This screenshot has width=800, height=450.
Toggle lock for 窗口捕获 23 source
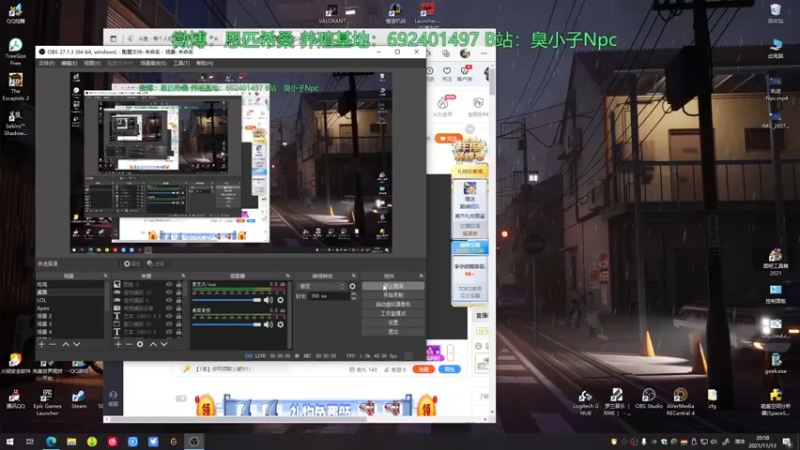pyautogui.click(x=179, y=324)
